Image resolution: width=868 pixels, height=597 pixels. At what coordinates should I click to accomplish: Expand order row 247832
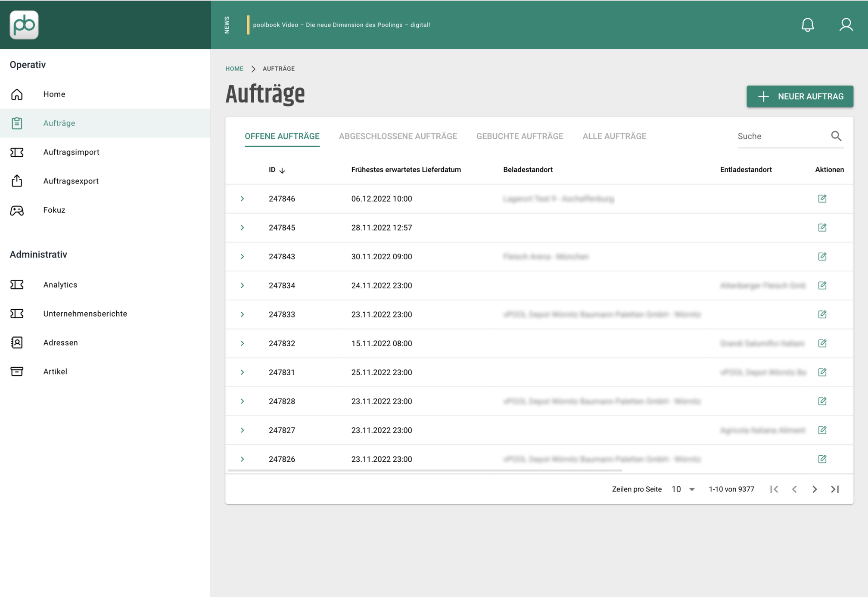243,343
